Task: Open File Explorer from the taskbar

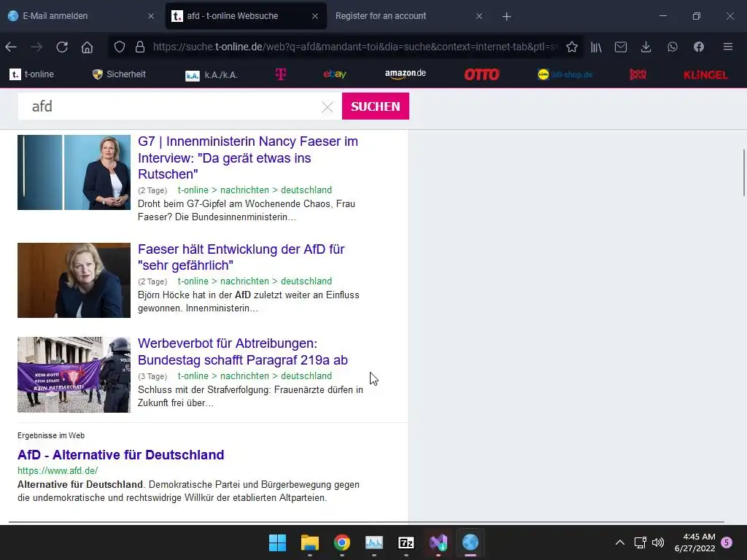Action: (309, 542)
